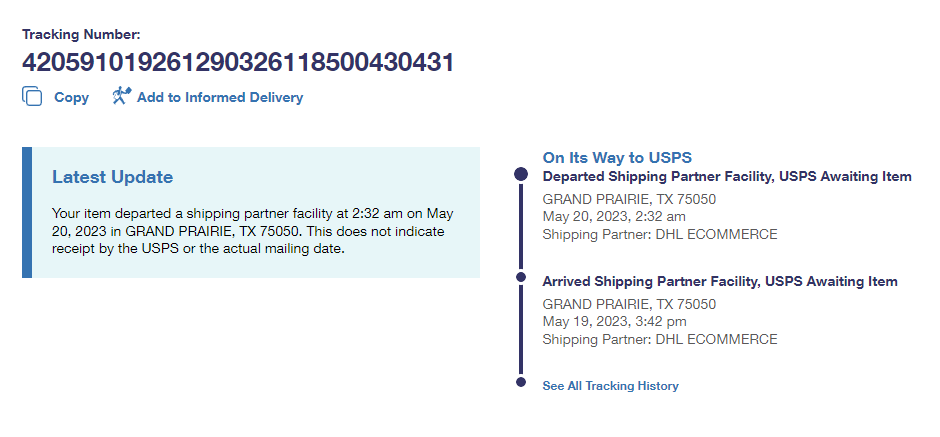
Task: Click blue accent bar of Latest Update box
Action: pyautogui.click(x=27, y=212)
